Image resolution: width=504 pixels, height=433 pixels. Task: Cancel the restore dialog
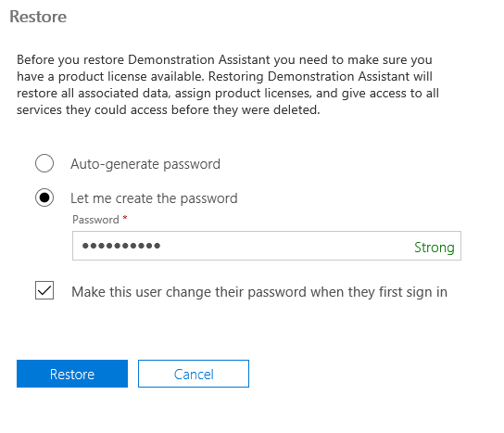(x=194, y=374)
